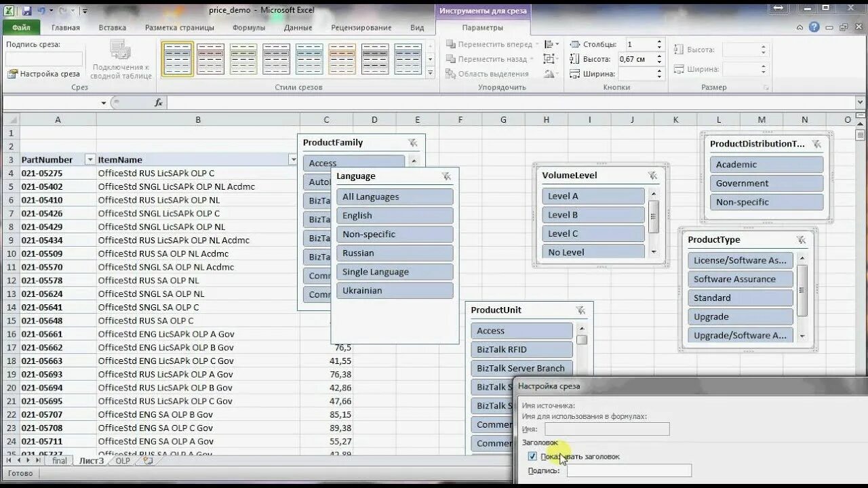Clear the ProductUnit slicer filter
The height and width of the screenshot is (488, 868).
pyautogui.click(x=580, y=310)
